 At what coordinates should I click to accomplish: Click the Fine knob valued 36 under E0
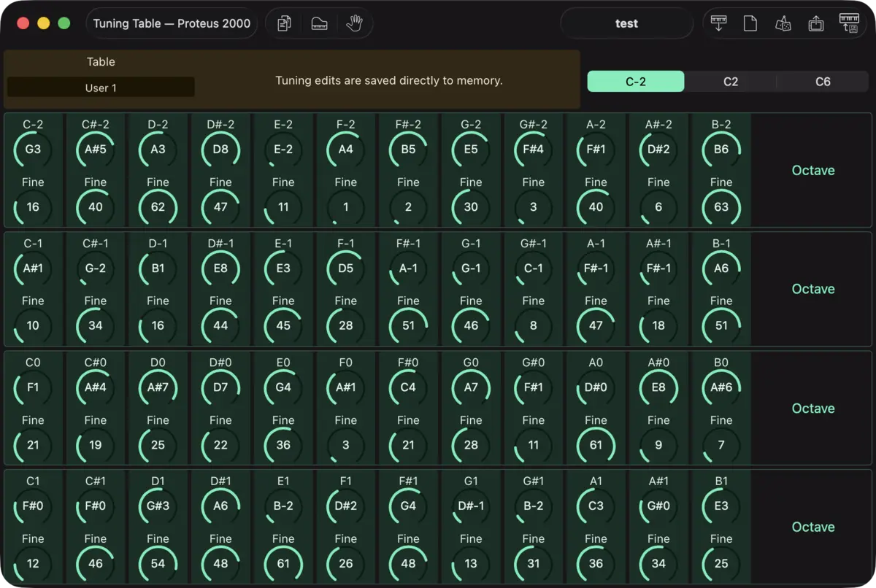point(283,445)
